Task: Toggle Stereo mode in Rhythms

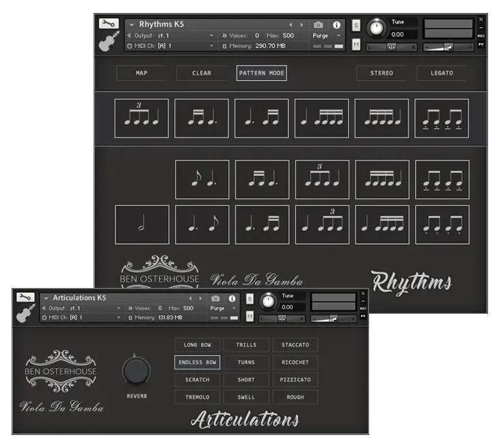Action: click(x=381, y=73)
